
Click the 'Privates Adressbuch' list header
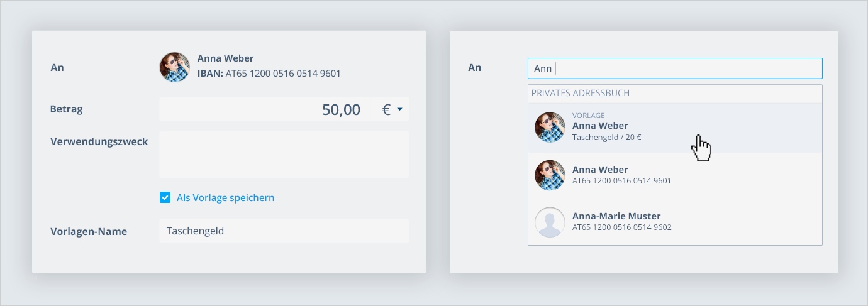tap(581, 93)
